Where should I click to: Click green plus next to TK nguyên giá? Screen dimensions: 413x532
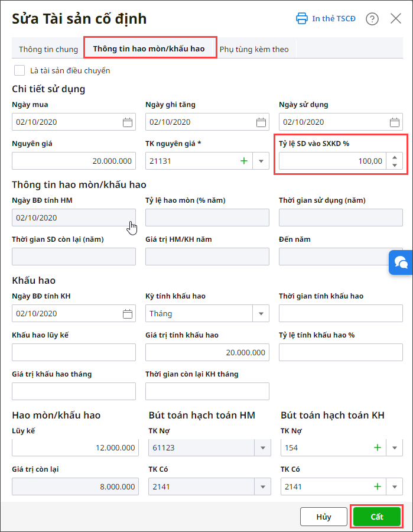click(x=244, y=161)
